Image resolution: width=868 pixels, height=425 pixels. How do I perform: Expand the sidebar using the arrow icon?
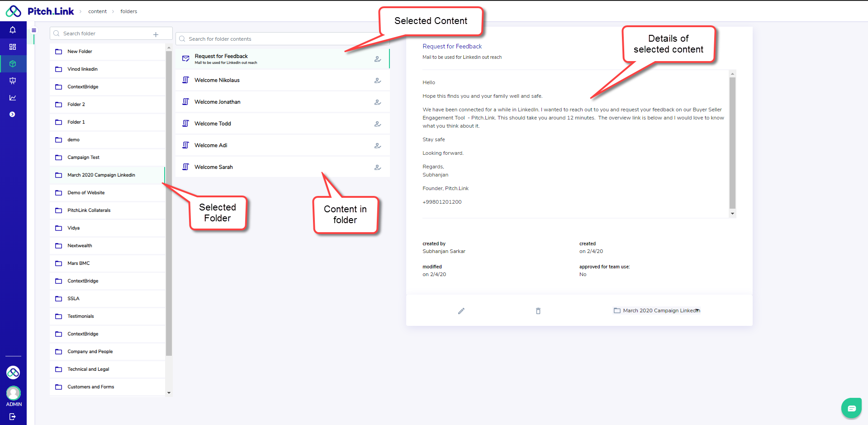point(13,115)
